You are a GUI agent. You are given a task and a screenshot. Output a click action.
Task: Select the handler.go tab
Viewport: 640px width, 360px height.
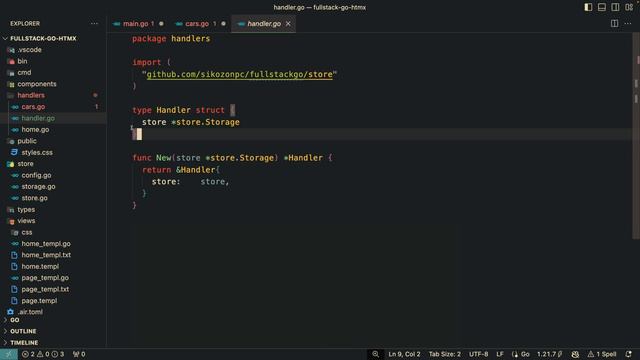coord(264,24)
